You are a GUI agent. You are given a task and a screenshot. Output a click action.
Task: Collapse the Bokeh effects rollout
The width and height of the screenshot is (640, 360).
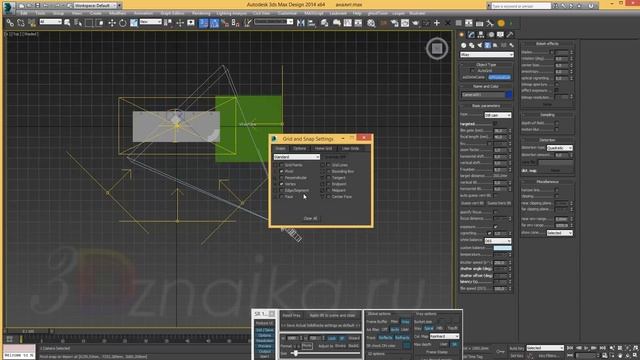[547, 44]
